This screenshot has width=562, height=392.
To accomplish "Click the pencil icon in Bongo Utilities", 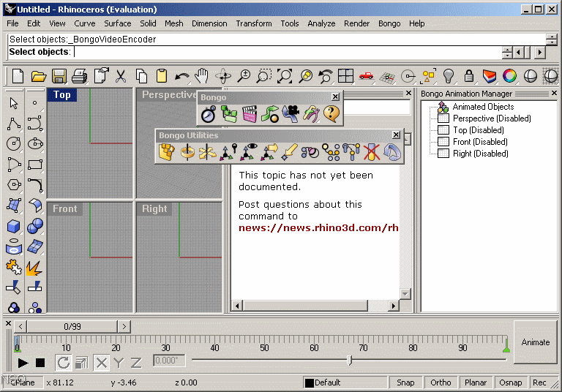I will pos(290,152).
